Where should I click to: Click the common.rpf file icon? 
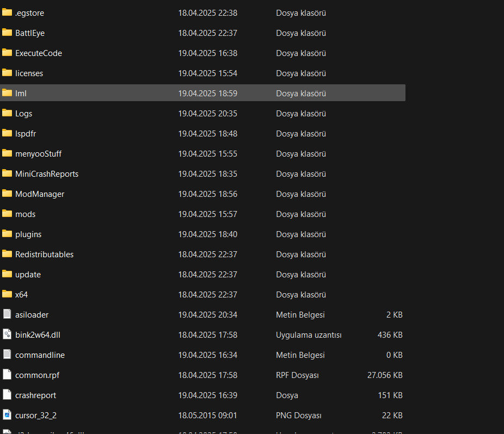(x=7, y=375)
